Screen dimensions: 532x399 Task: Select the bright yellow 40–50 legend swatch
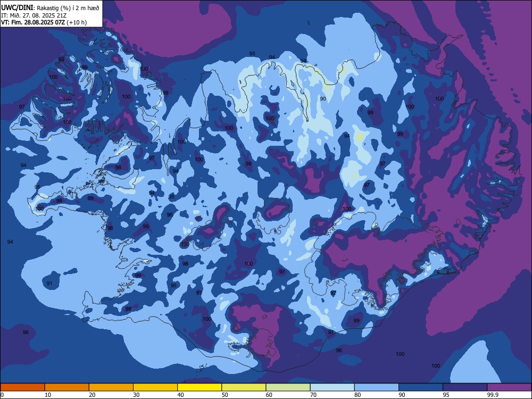[x=199, y=387]
